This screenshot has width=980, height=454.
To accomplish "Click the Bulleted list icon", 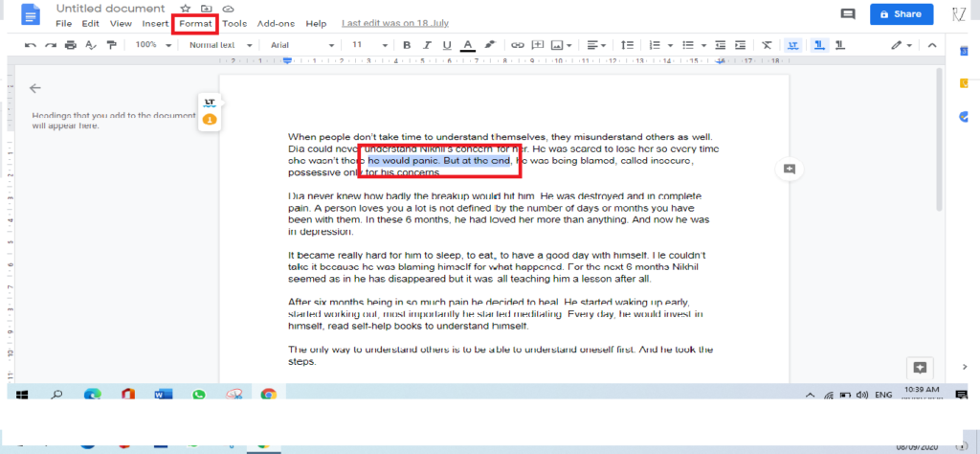I will pos(688,45).
